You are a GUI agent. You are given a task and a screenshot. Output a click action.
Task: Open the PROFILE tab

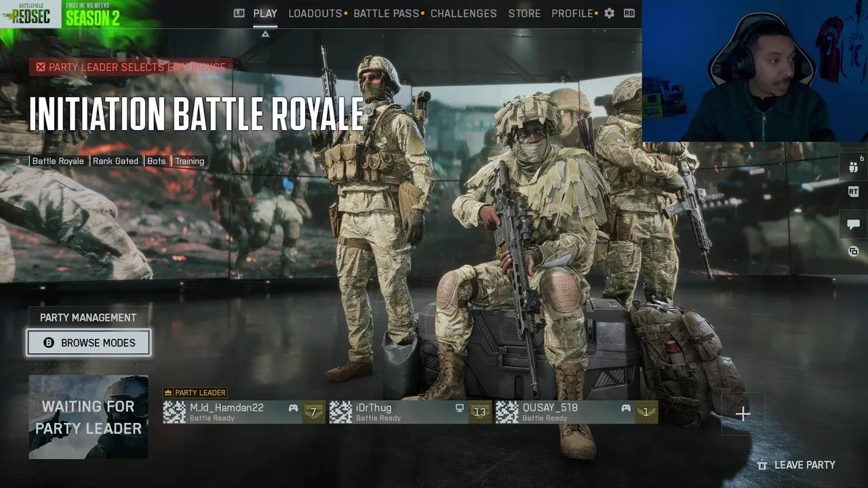572,14
